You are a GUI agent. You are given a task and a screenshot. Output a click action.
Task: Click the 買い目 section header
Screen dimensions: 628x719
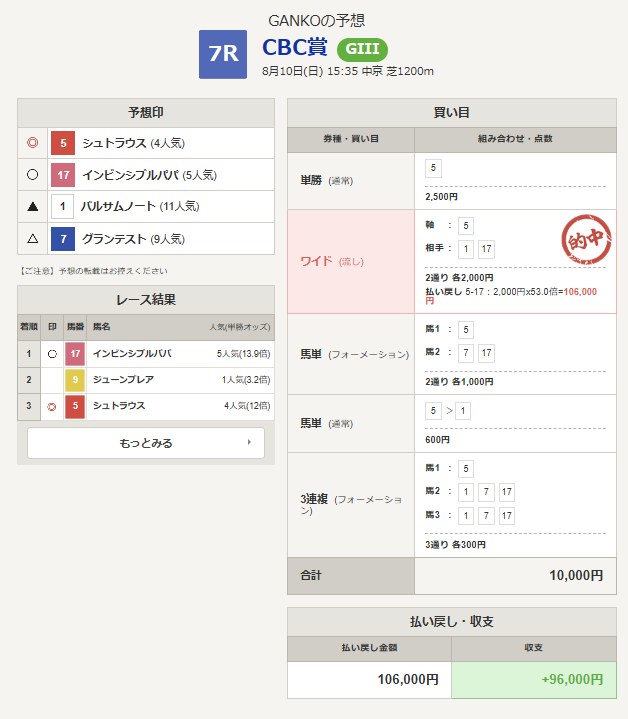(x=452, y=113)
